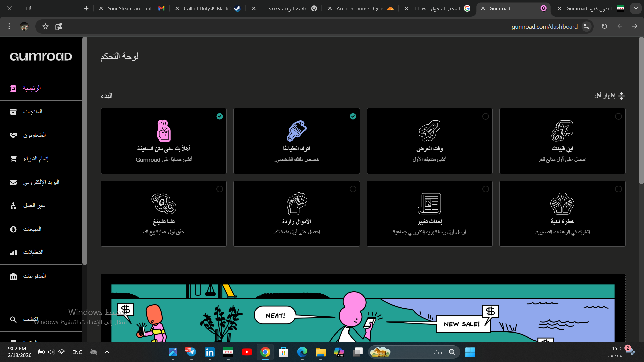Click the Collaborators handshake icon
Viewport: 644px width, 362px height.
click(13, 135)
